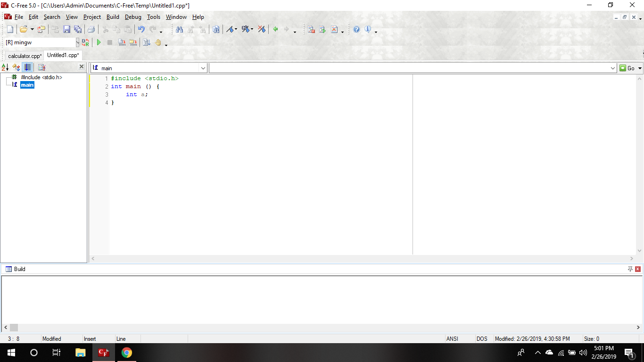Screen dimensions: 644x362
Task: Click the New file icon
Action: coord(10,29)
